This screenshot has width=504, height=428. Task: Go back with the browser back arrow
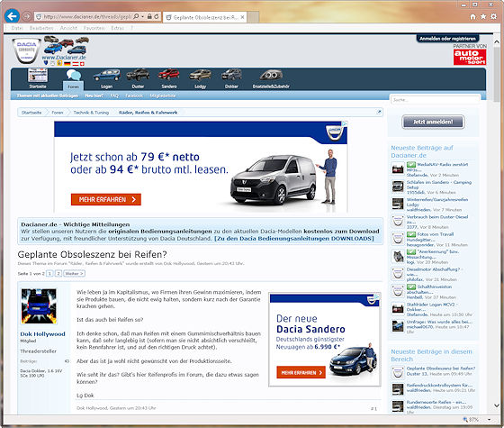[x=13, y=16]
